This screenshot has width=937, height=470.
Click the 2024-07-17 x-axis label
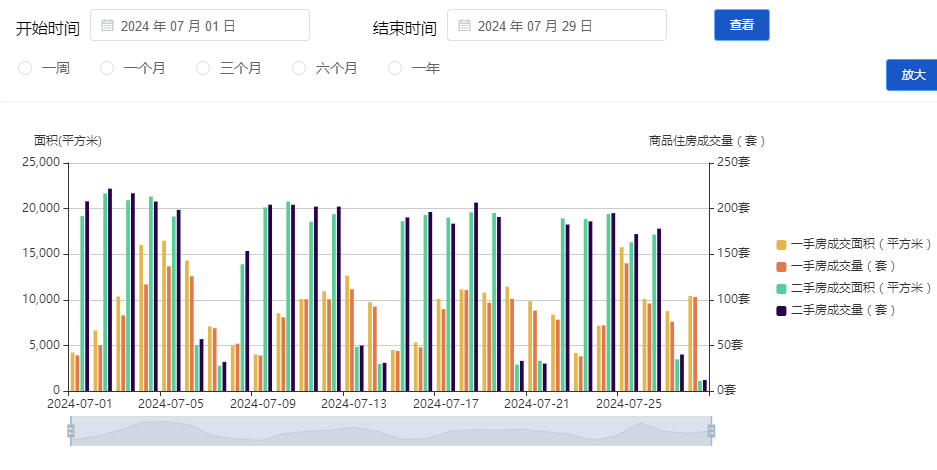[x=446, y=404]
